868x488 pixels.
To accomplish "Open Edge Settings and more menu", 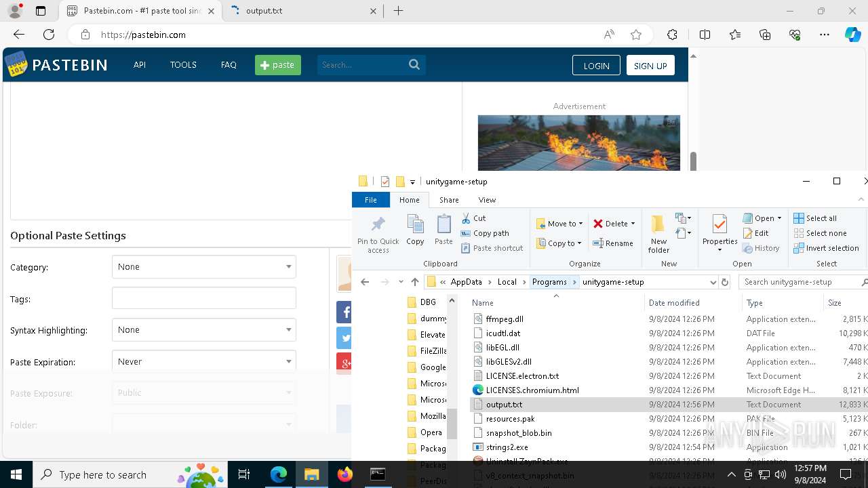I will 825,35.
